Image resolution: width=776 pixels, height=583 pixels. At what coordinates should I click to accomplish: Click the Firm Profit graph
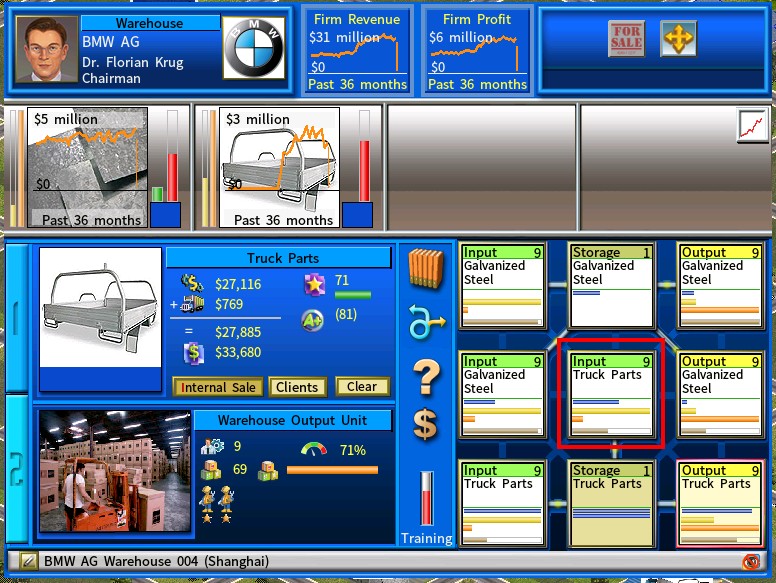[477, 51]
